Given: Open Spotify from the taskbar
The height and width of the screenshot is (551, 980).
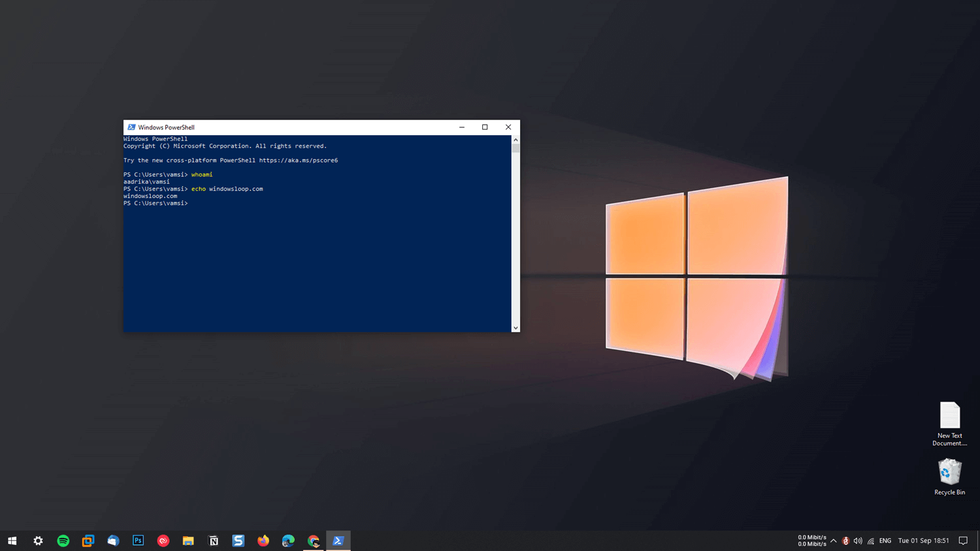Looking at the screenshot, I should click(x=63, y=541).
